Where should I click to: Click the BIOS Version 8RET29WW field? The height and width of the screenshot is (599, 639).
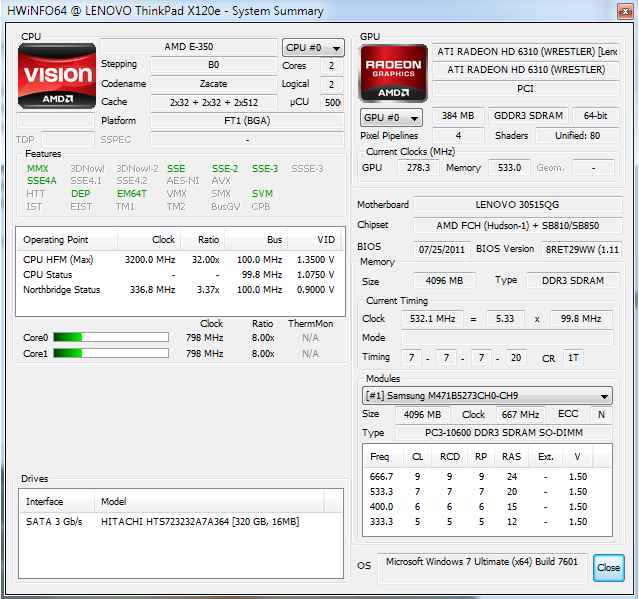582,249
